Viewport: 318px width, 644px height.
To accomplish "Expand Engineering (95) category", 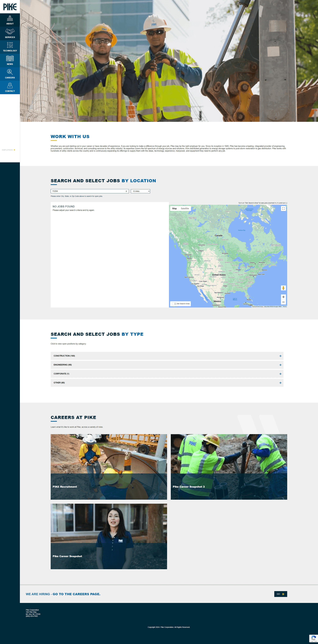I will 167,365.
